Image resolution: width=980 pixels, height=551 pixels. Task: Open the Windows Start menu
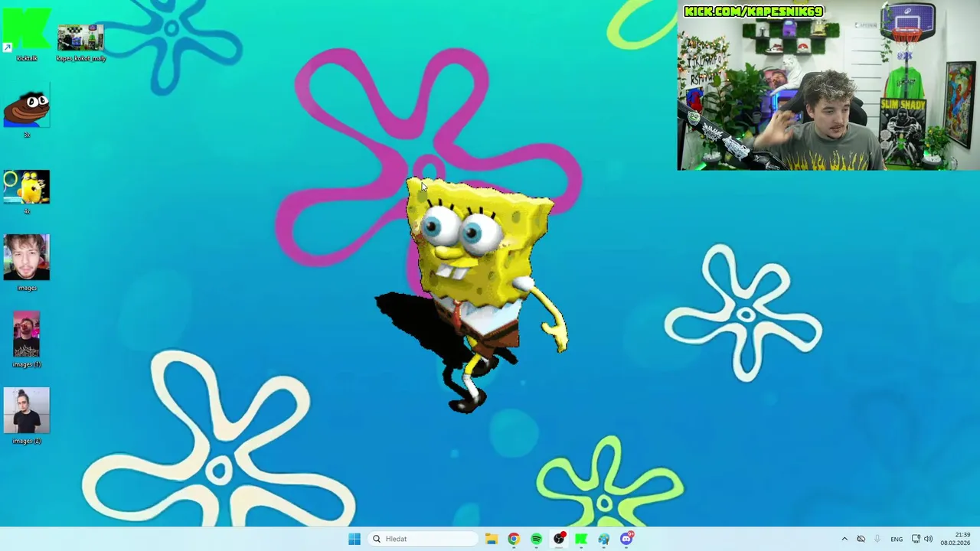click(354, 539)
